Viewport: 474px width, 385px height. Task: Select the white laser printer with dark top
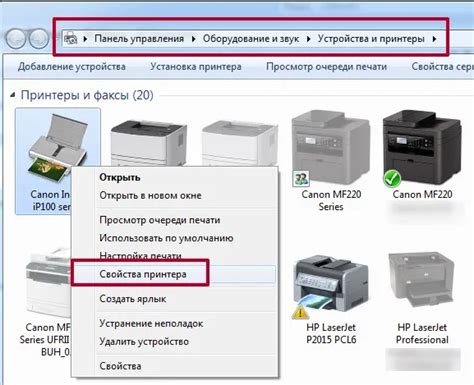pos(148,143)
